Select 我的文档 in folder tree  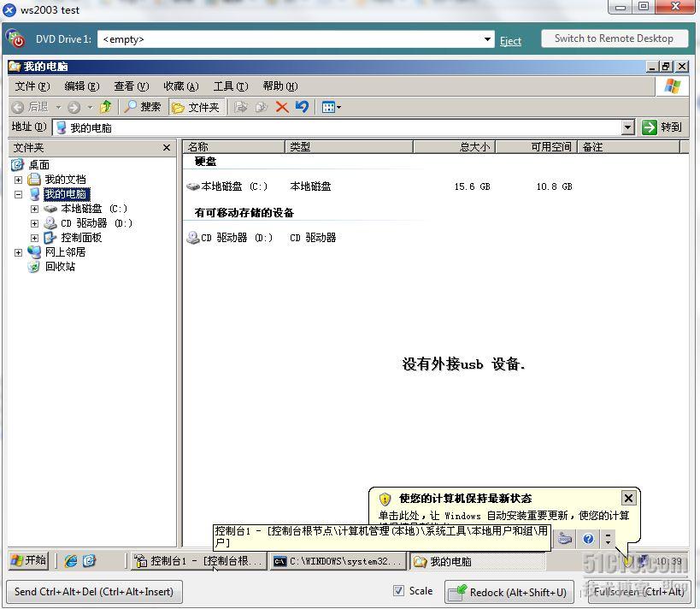click(x=65, y=180)
